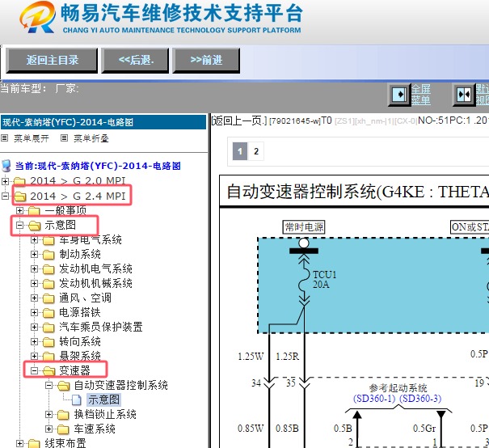Click the document icon beside 示意图 leaf
This screenshot has width=489, height=448.
point(77,400)
